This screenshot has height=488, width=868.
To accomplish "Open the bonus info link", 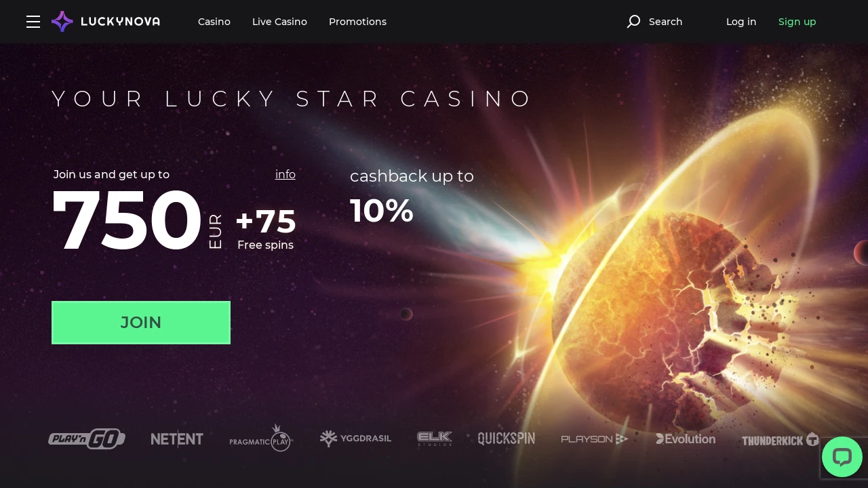I will tap(285, 174).
